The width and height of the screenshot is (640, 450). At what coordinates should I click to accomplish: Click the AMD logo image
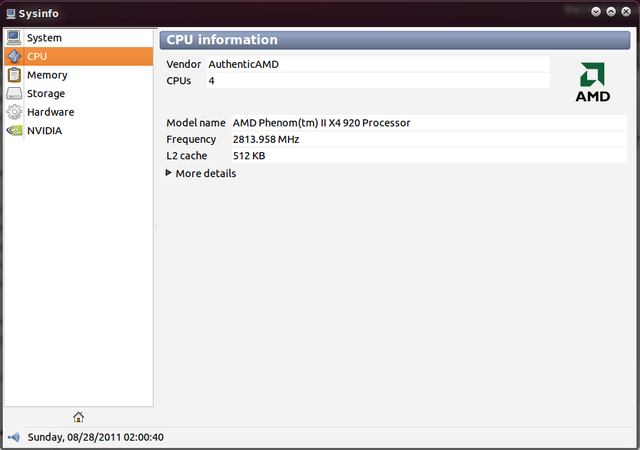click(x=593, y=82)
